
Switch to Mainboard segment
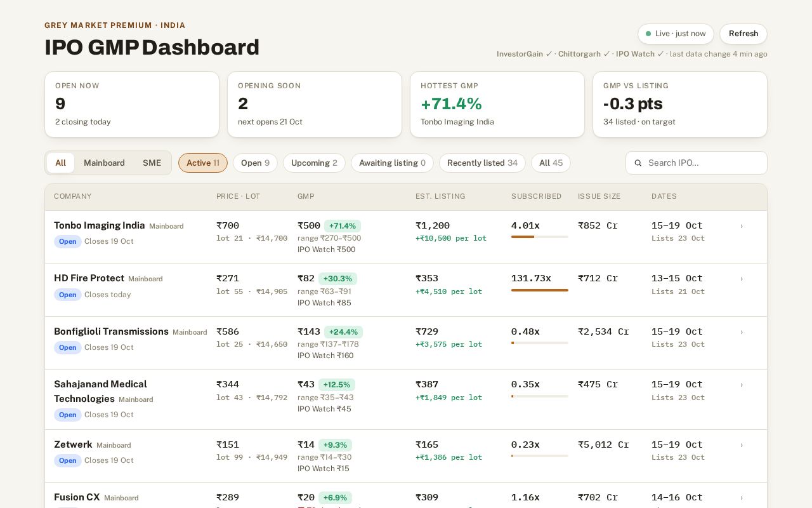[104, 163]
